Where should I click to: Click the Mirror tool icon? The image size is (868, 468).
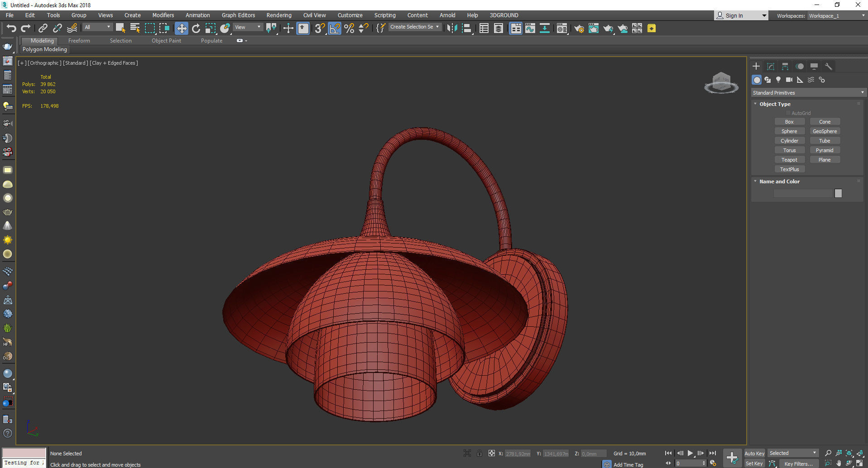click(451, 28)
